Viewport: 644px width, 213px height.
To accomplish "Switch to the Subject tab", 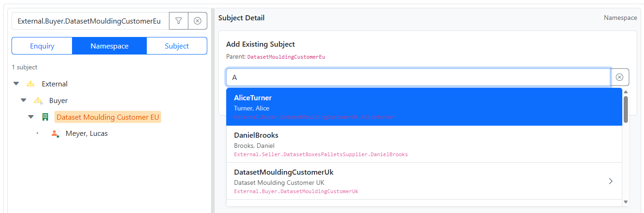I will [177, 46].
